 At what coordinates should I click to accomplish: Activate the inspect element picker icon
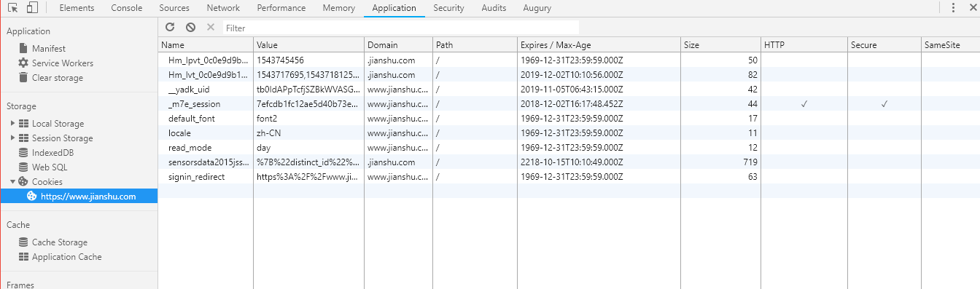point(13,8)
